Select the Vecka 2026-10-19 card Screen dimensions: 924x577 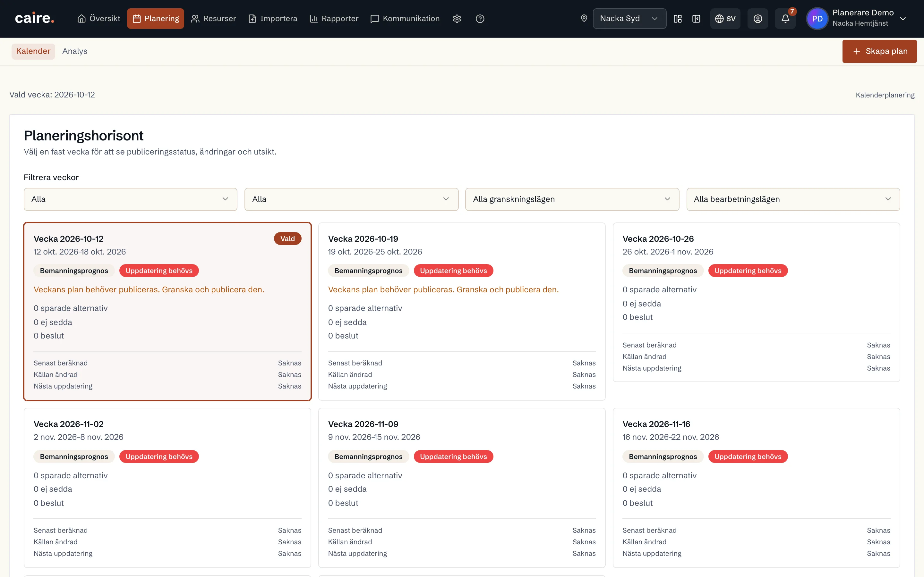[462, 311]
